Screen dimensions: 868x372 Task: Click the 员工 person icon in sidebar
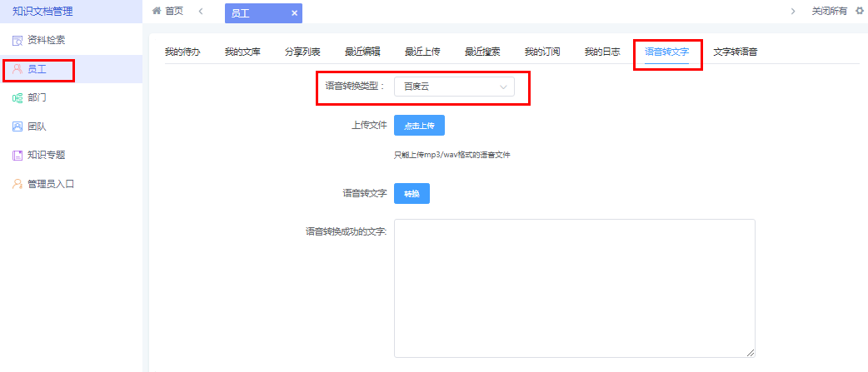click(x=17, y=70)
